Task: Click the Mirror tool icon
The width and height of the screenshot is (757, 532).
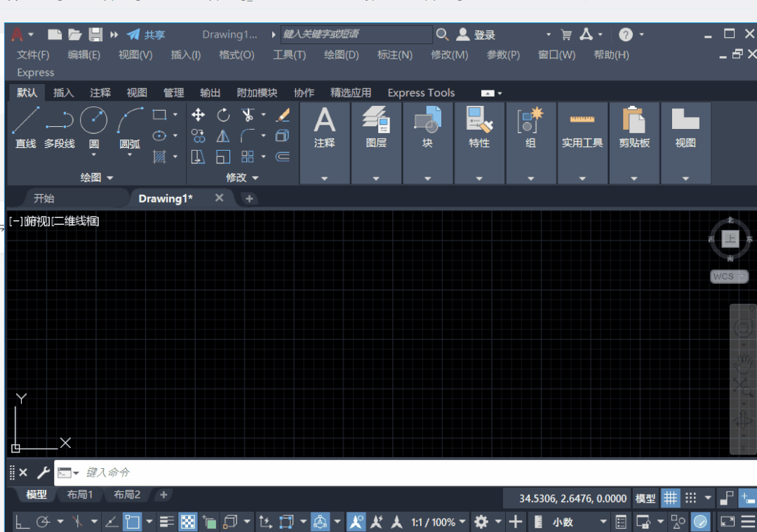Action: (x=223, y=136)
